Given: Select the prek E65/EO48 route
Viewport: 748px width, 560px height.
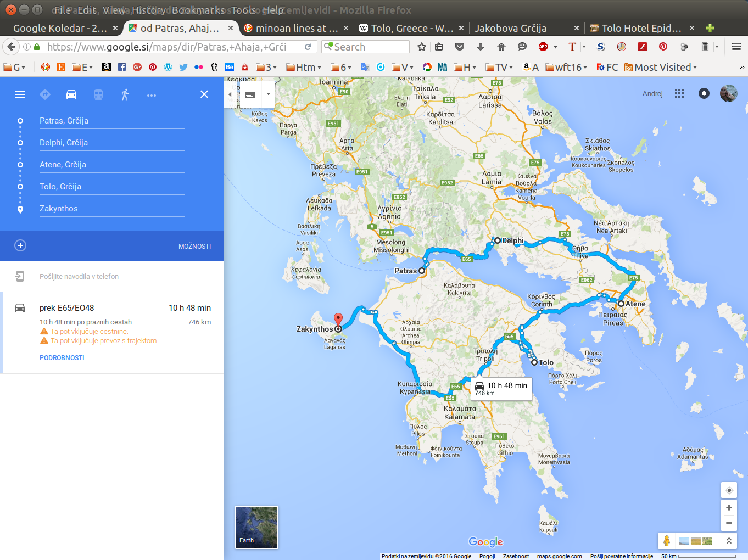Looking at the screenshot, I should pos(112,333).
